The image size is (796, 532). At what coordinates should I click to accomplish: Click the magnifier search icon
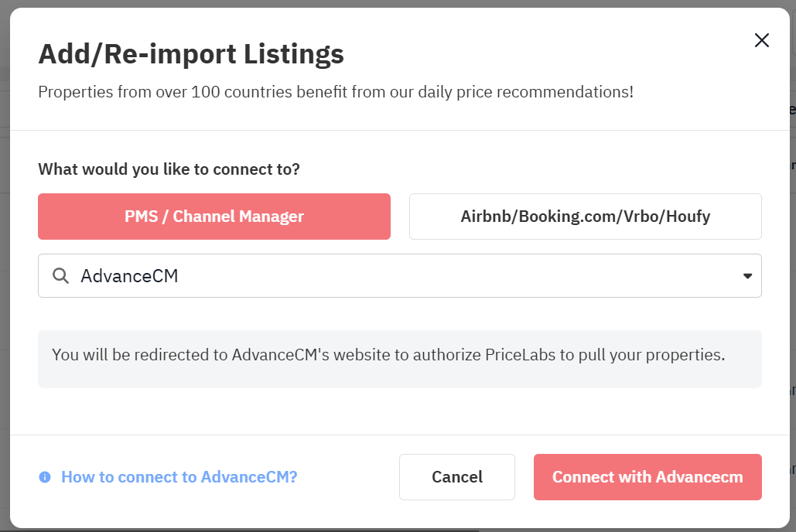(60, 275)
